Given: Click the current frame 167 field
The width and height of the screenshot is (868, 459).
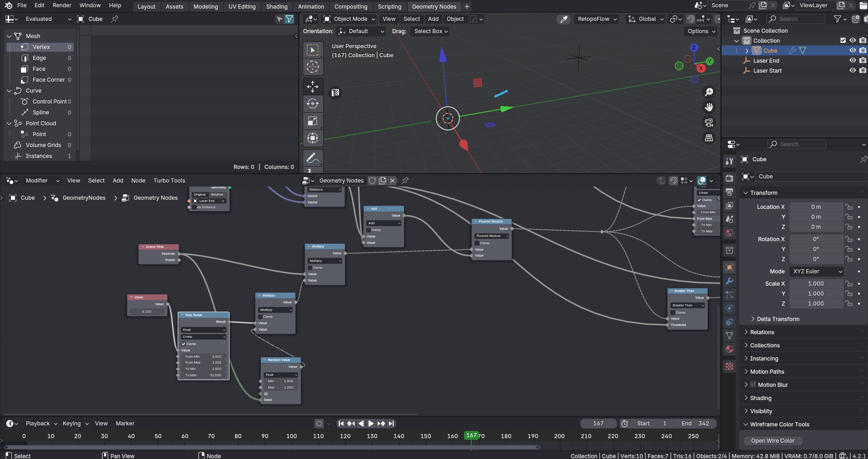Looking at the screenshot, I should 599,424.
